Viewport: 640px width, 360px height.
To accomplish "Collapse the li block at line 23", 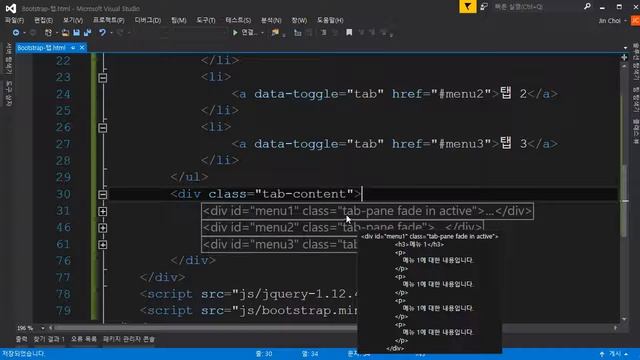I will click(x=103, y=78).
